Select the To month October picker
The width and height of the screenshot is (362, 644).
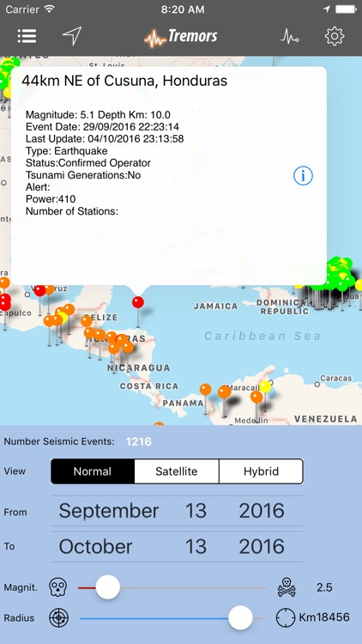[x=95, y=546]
